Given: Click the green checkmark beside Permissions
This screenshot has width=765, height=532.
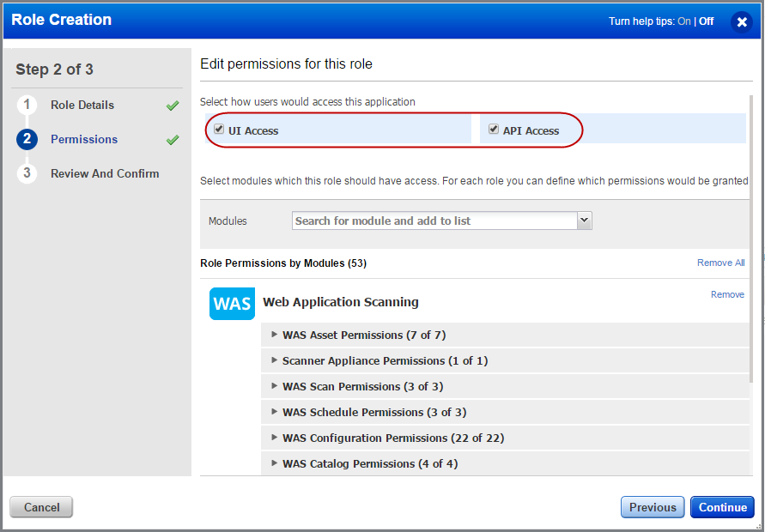Looking at the screenshot, I should tap(172, 139).
